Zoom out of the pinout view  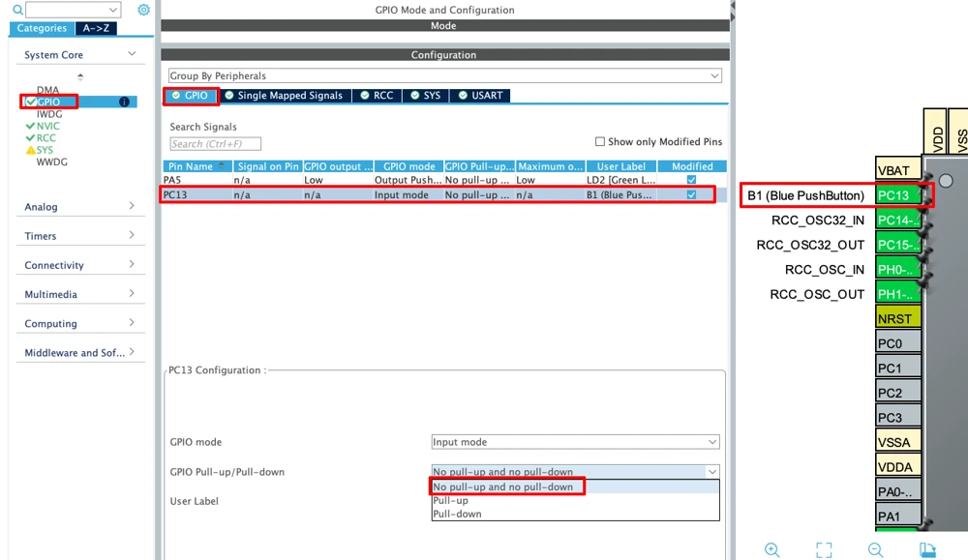(x=875, y=549)
